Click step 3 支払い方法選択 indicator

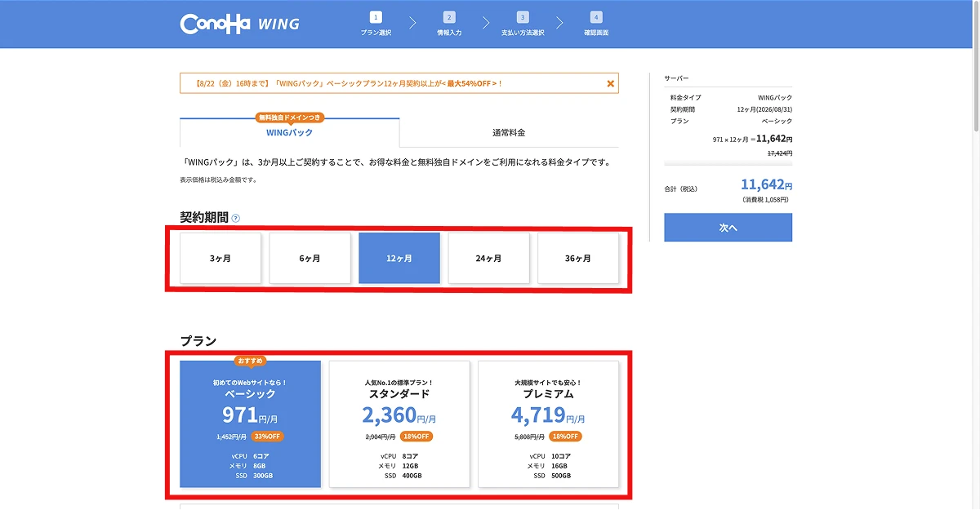(x=523, y=24)
